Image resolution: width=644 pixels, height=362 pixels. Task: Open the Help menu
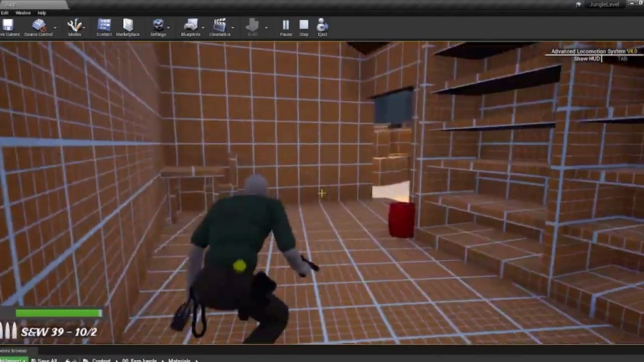tap(42, 13)
